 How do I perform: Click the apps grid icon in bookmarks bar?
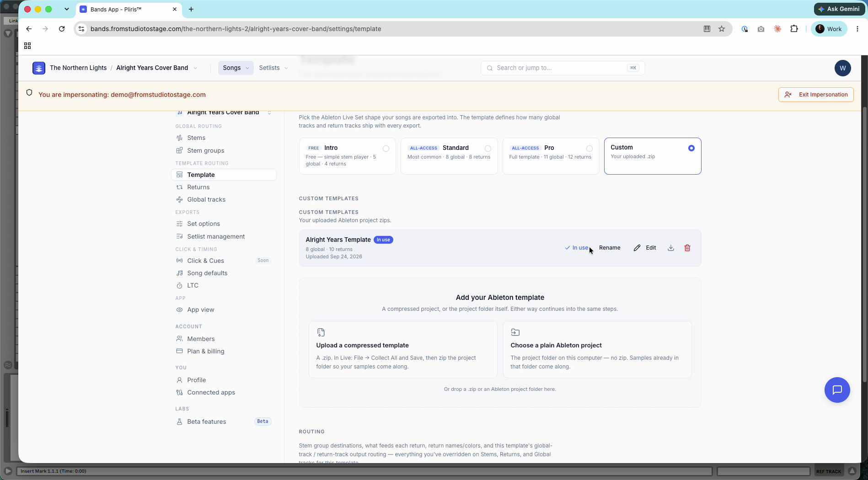[27, 46]
